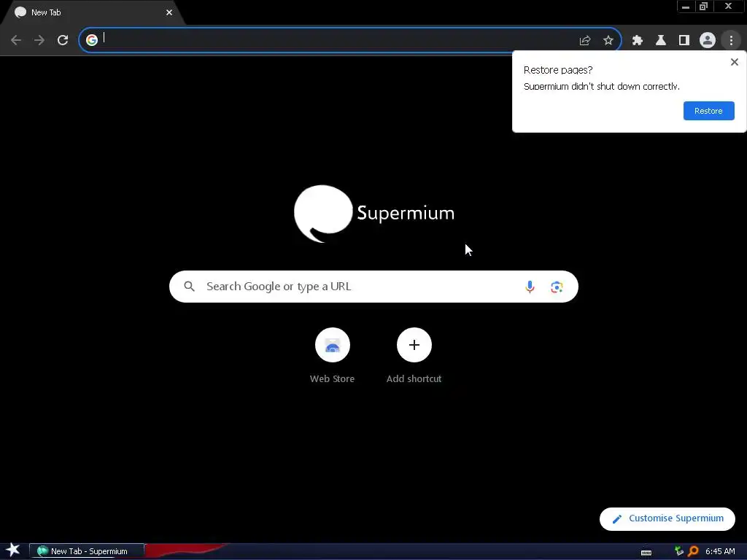Reload the page with the refresh icon
Image resolution: width=747 pixels, height=560 pixels.
pos(63,40)
